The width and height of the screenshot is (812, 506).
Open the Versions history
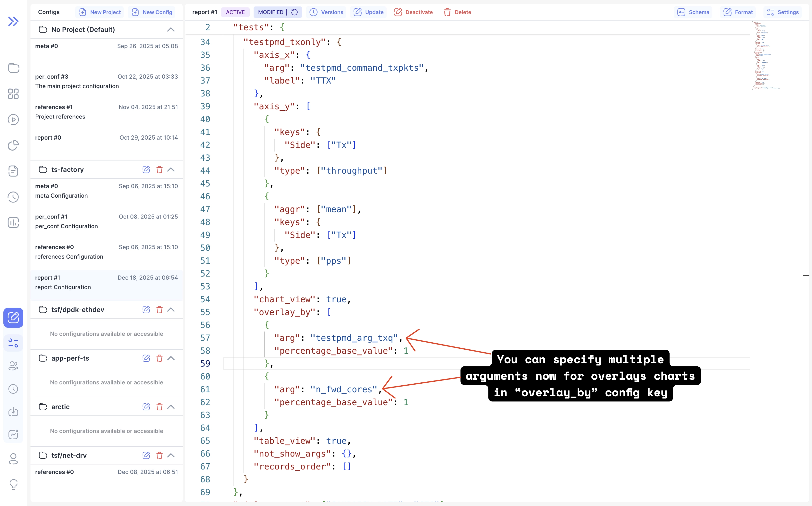[326, 12]
